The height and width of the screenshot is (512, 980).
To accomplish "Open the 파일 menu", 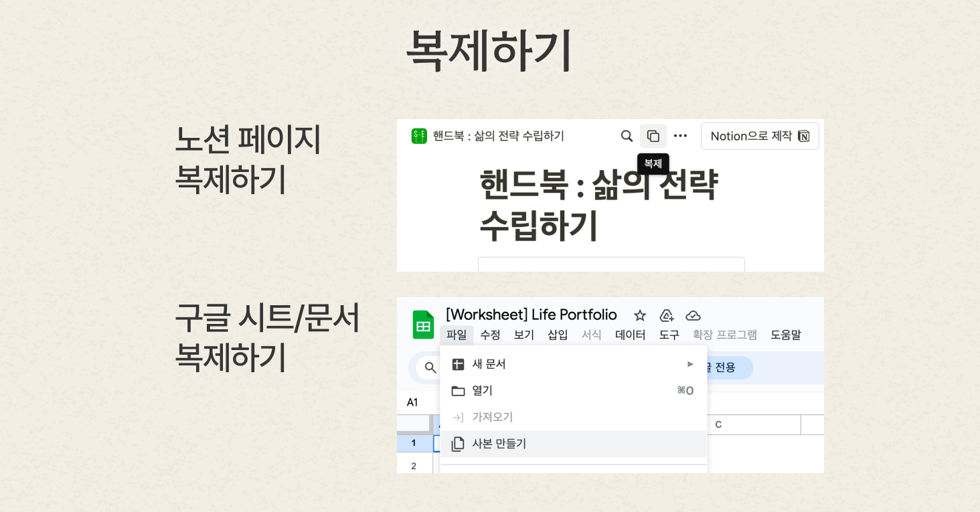I will 457,335.
